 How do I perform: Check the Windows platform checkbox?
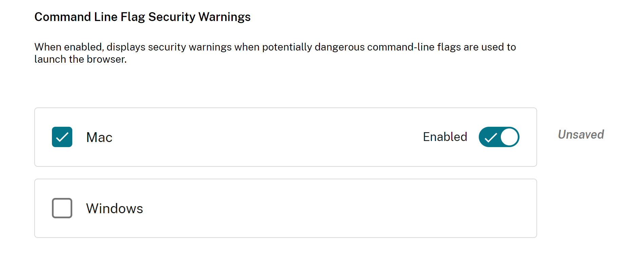tap(62, 208)
